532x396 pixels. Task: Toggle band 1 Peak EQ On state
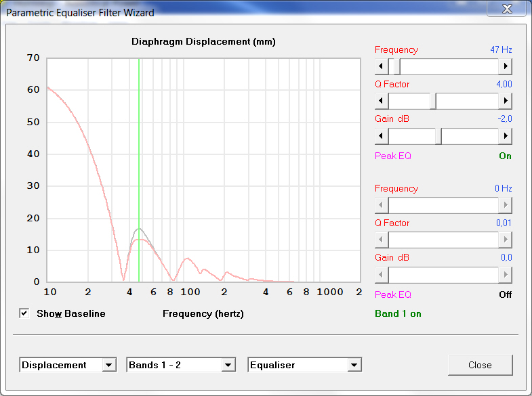505,156
